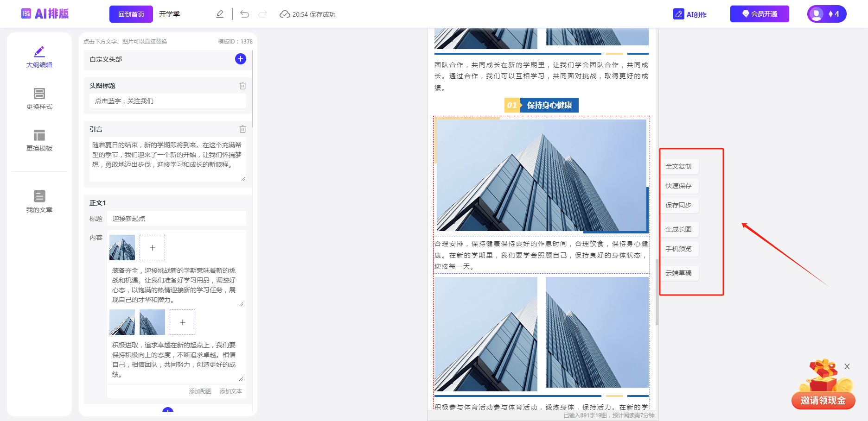Dismiss the 邀请领现金 promo popup
The image size is (868, 421).
[x=847, y=366]
